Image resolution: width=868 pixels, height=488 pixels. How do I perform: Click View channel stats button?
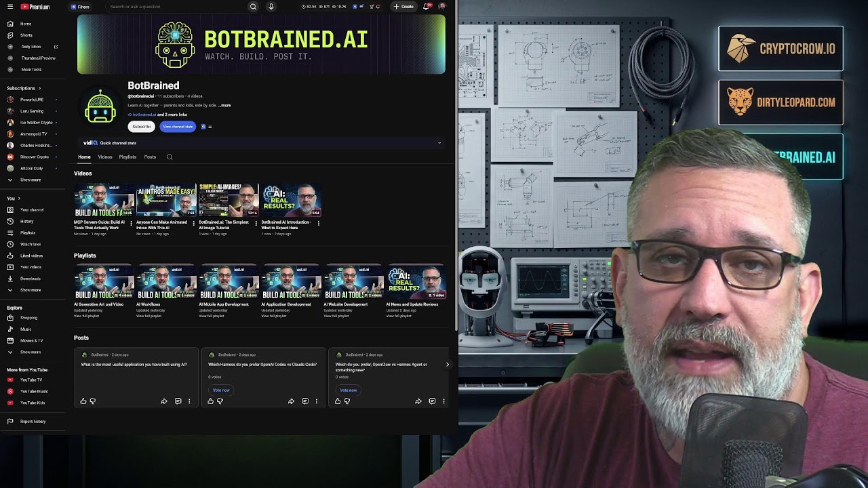tap(178, 127)
